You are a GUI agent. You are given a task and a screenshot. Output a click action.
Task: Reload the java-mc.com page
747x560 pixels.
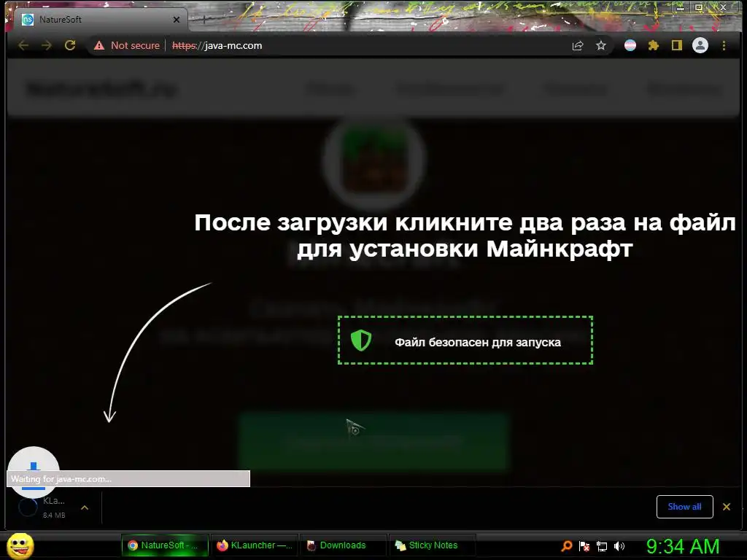tap(70, 46)
